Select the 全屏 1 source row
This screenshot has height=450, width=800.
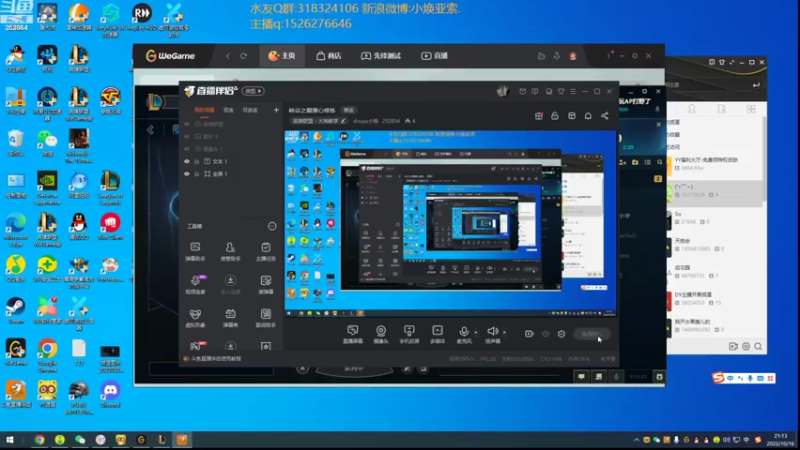coord(231,174)
